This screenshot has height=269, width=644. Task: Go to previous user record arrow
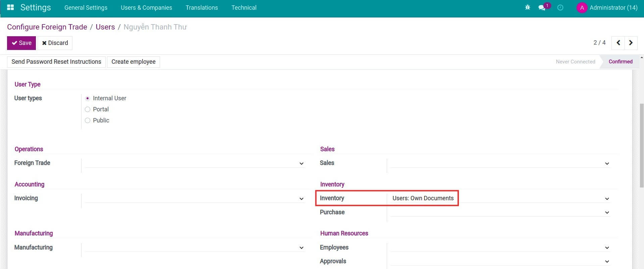pyautogui.click(x=618, y=43)
